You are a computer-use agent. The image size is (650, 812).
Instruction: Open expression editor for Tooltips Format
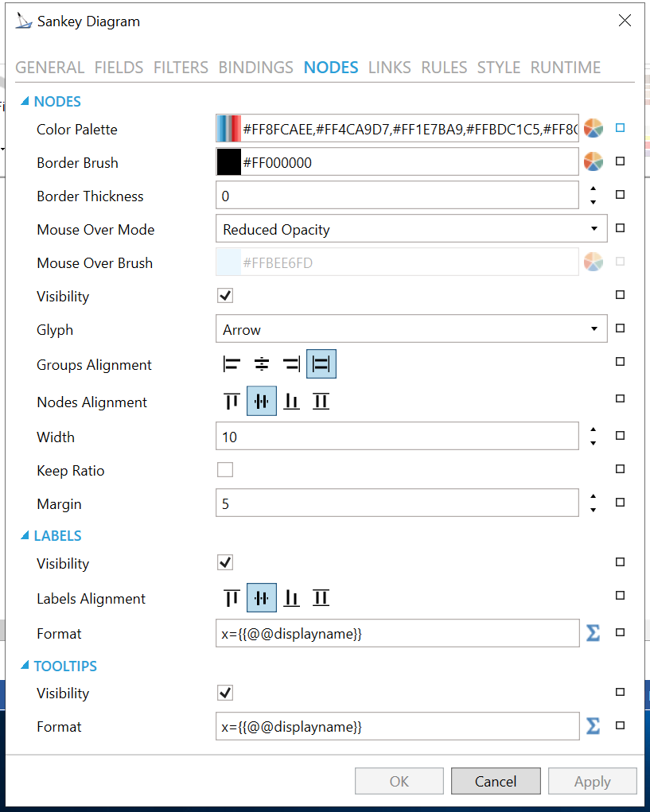click(x=593, y=726)
